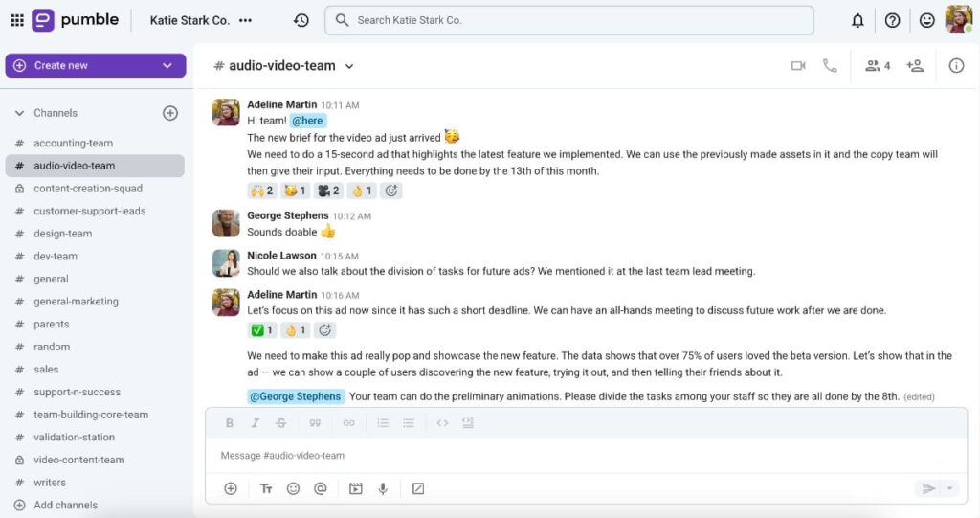The image size is (980, 518).
Task: Open the audio-video-team channel name dropdown
Action: click(x=349, y=67)
